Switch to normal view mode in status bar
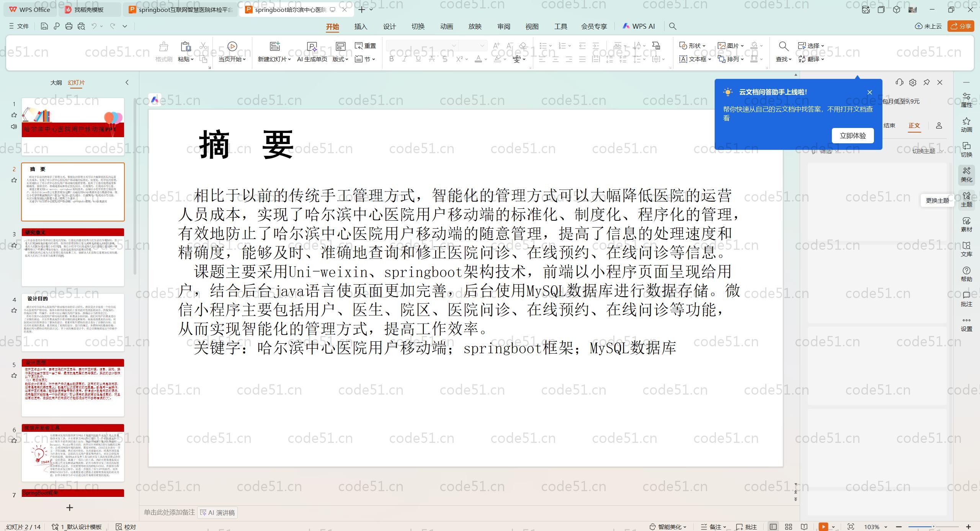The width and height of the screenshot is (980, 531). pyautogui.click(x=773, y=527)
